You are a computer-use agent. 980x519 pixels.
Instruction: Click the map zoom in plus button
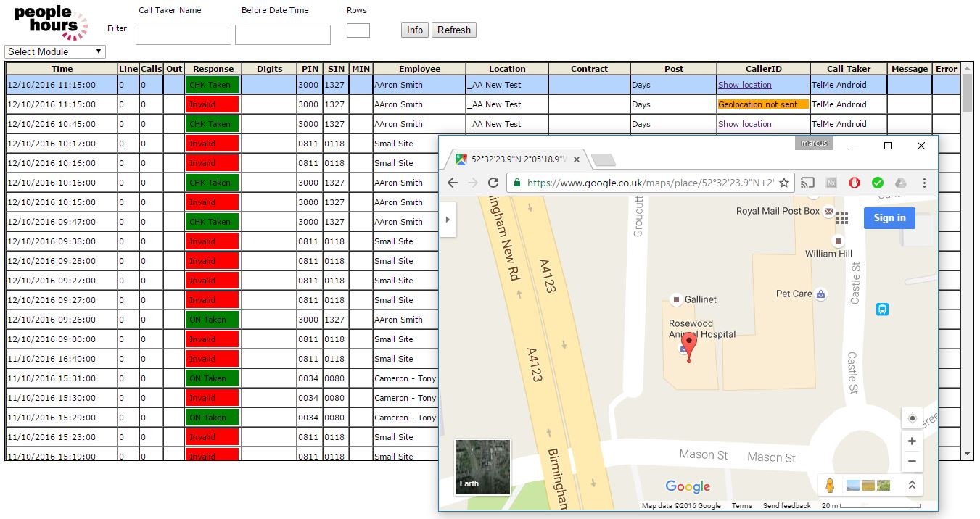[912, 441]
